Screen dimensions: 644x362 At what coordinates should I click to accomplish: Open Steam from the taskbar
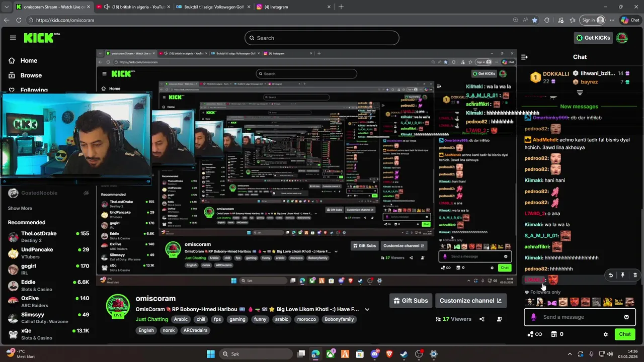tap(404, 354)
